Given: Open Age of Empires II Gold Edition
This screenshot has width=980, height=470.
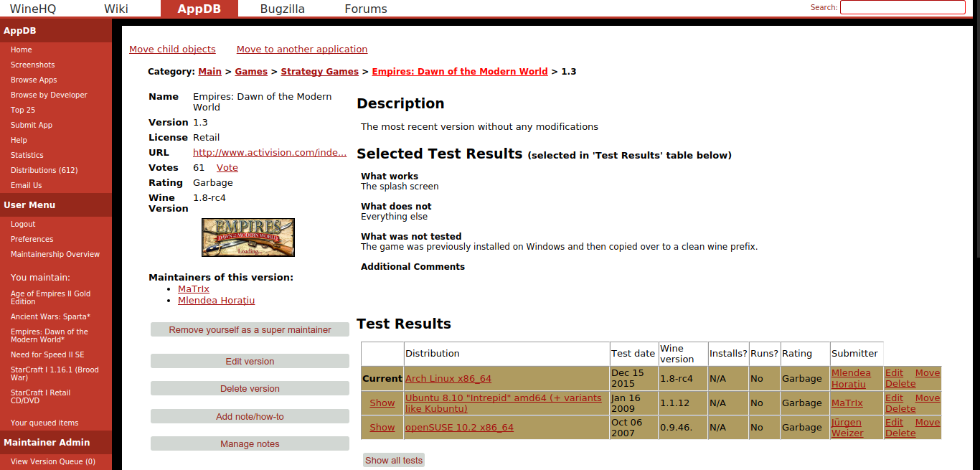Looking at the screenshot, I should (50, 297).
